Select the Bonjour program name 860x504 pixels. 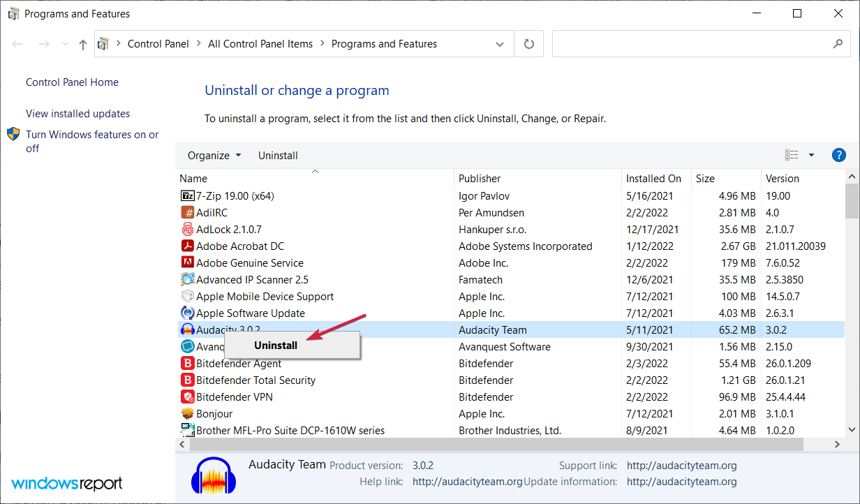click(214, 414)
